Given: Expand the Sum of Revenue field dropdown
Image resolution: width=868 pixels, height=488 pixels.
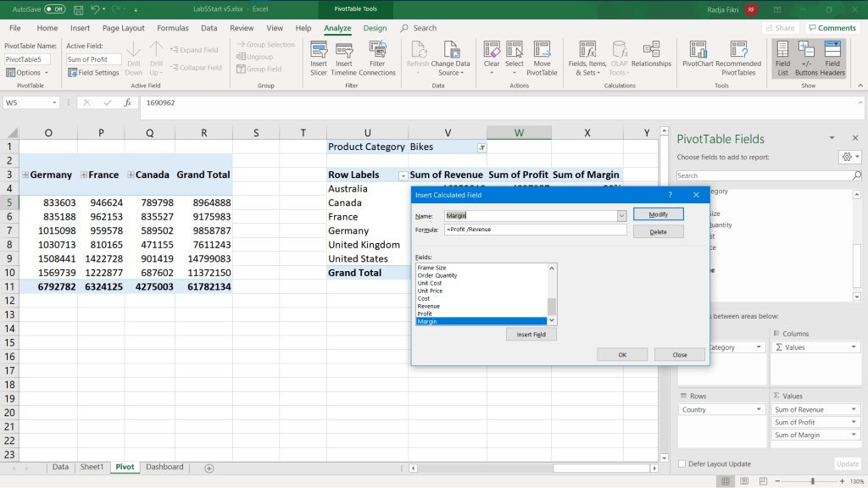Looking at the screenshot, I should [854, 410].
